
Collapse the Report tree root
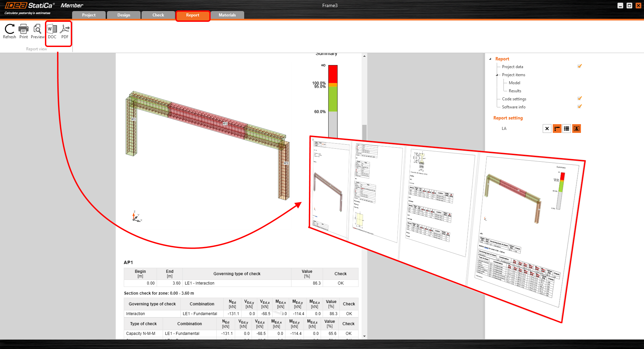click(x=490, y=59)
